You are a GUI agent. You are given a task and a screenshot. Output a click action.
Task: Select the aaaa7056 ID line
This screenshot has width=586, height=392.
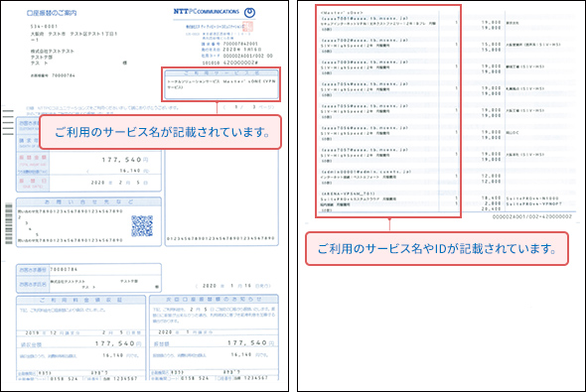pos(365,128)
